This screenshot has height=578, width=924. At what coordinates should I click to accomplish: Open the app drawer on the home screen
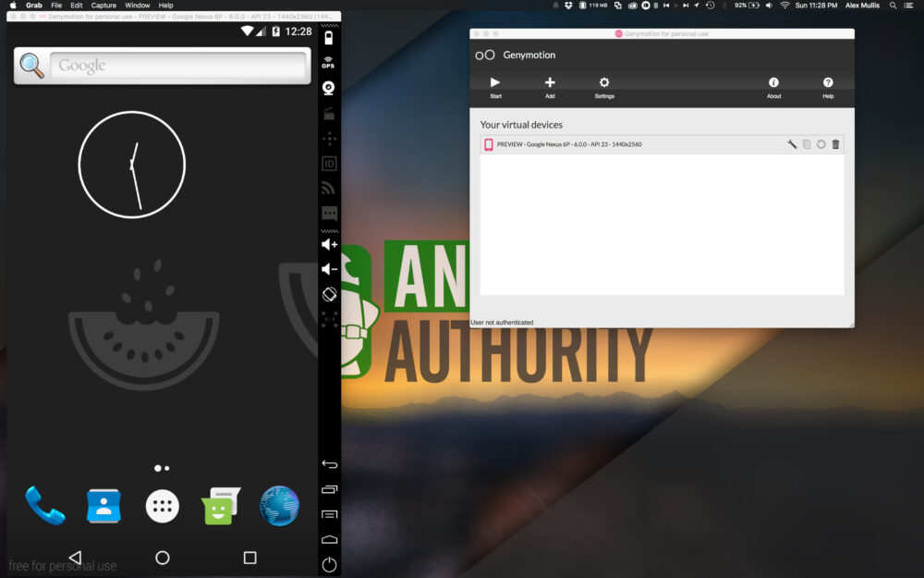coord(163,506)
